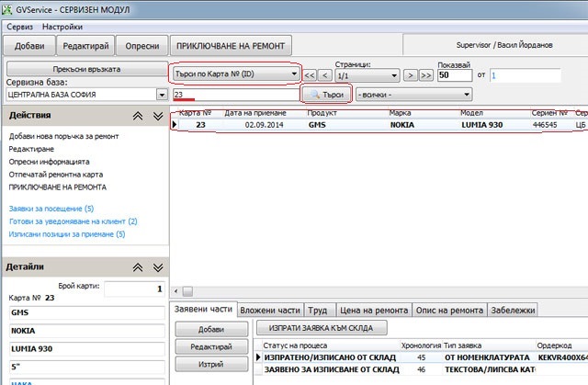Click the Статус на процеса column header
Screen dimensions: 588x385
(295, 345)
